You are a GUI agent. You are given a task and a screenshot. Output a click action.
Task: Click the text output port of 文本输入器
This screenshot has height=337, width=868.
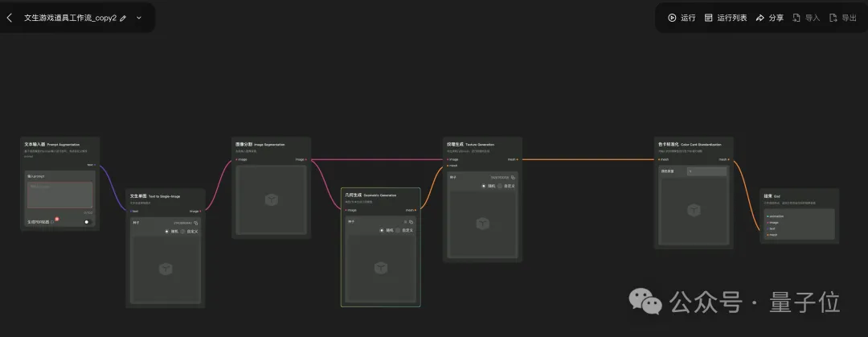95,165
